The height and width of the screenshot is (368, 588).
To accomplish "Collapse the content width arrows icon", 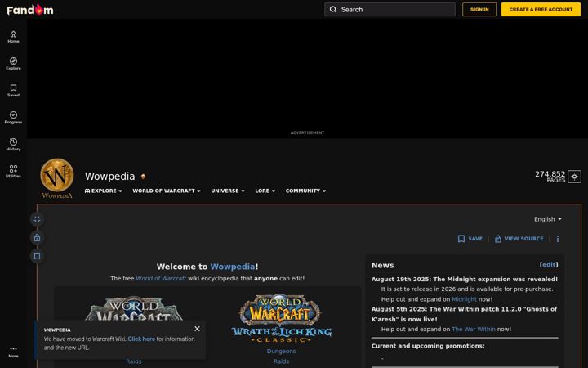I will click(37, 219).
